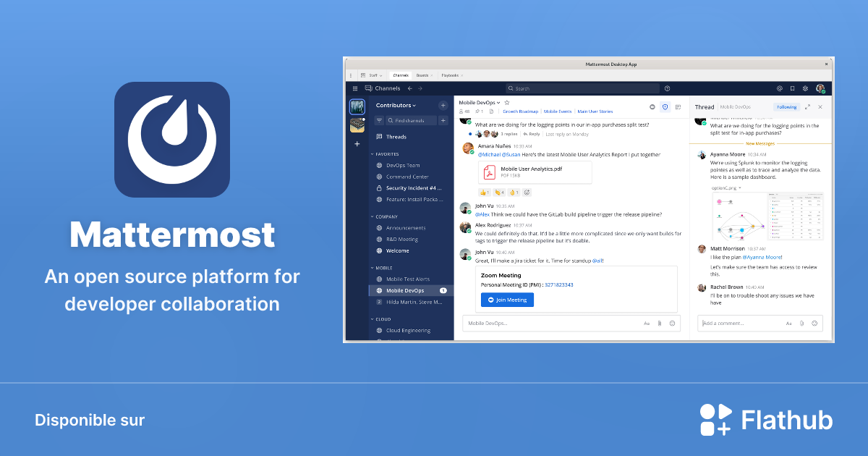The image size is (868, 456).
Task: Star the Mobile DevOps channel
Action: point(507,102)
